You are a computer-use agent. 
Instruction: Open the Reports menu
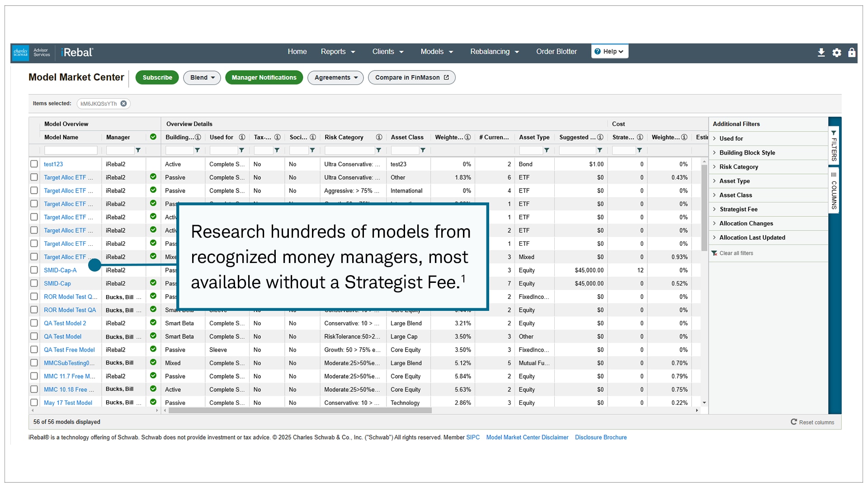[338, 52]
